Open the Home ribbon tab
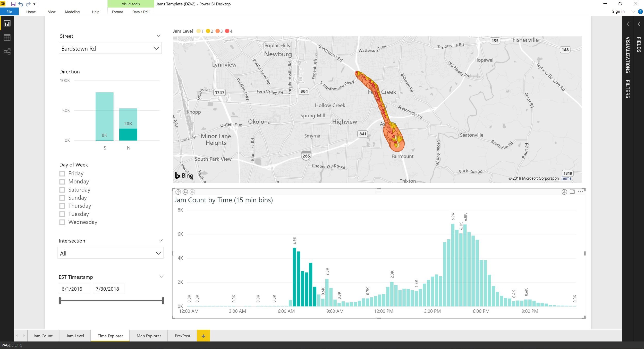Image resolution: width=644 pixels, height=349 pixels. (31, 12)
